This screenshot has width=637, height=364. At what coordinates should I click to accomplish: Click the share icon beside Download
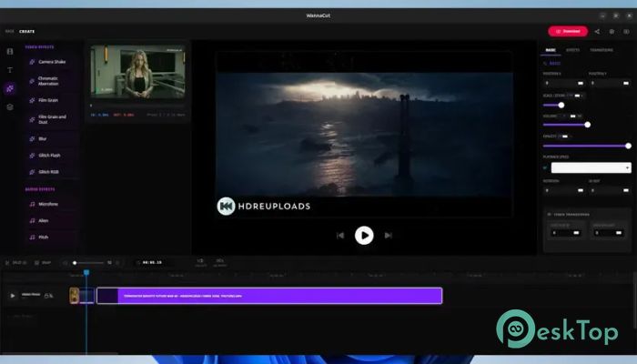point(597,31)
